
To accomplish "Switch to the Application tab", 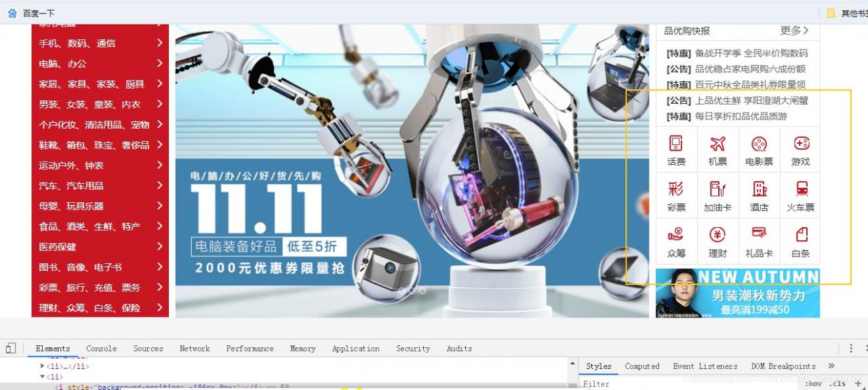I will click(356, 348).
